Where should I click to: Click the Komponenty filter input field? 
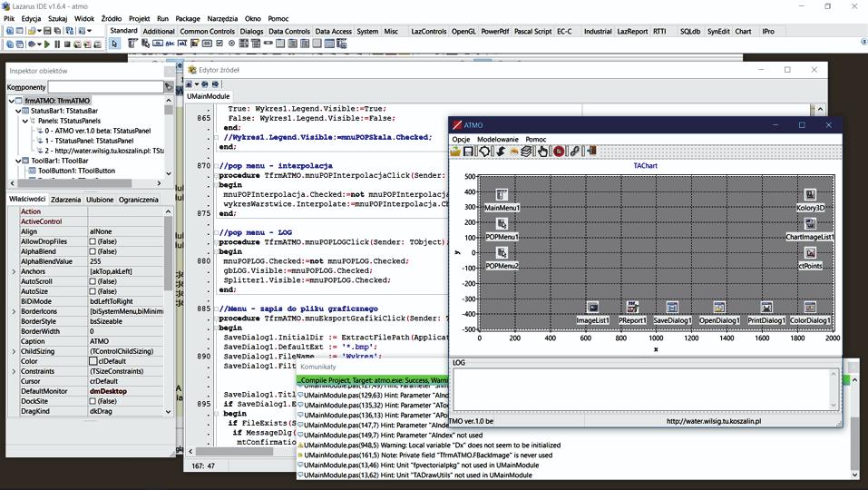[x=105, y=87]
